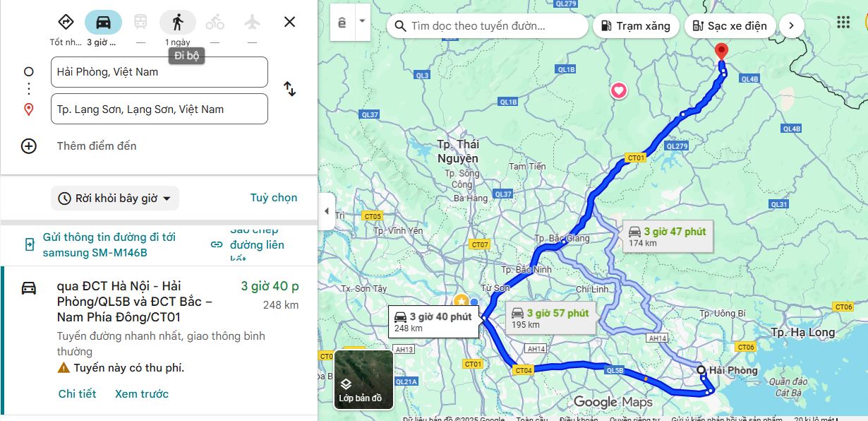Open Google apps grid icon

[843, 23]
